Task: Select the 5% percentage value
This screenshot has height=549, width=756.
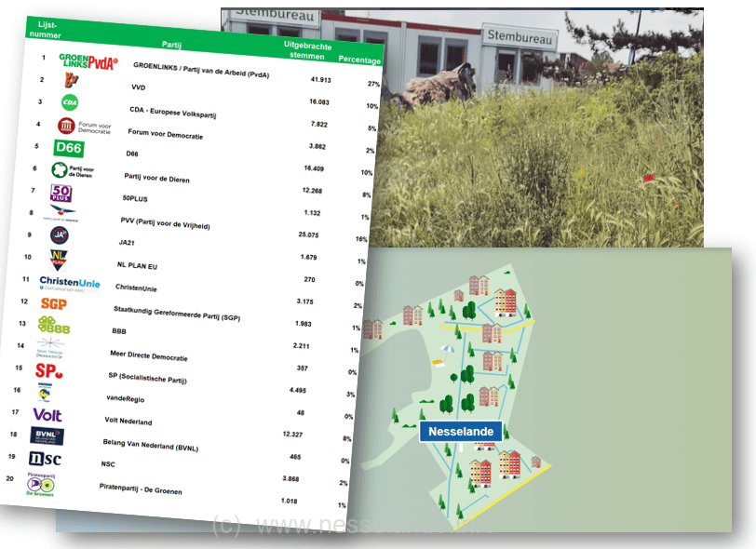Action: click(372, 128)
